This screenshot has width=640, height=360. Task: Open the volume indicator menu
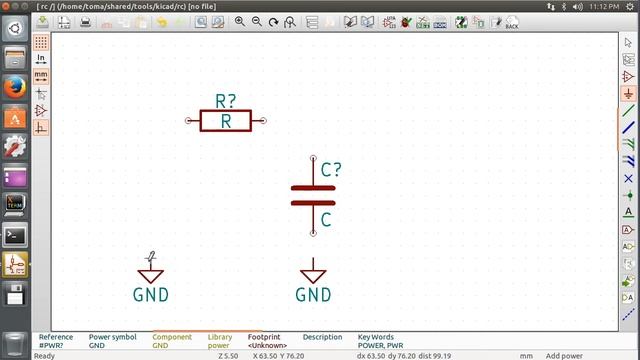point(578,7)
